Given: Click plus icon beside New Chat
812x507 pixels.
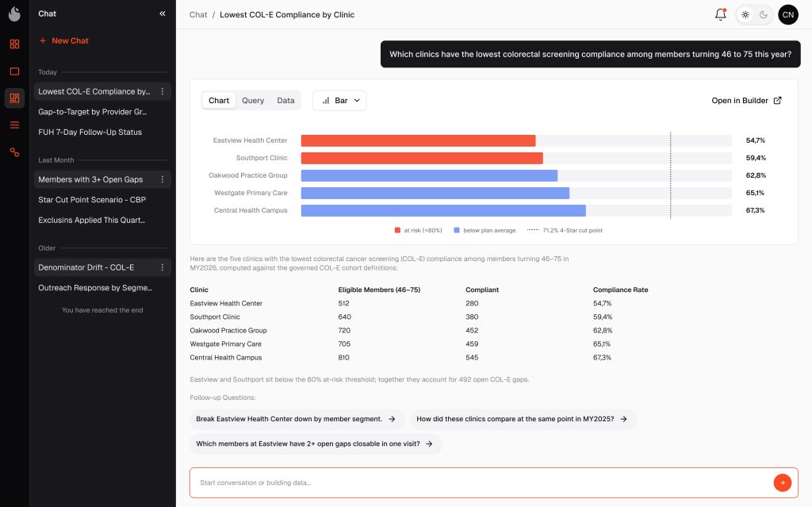Looking at the screenshot, I should [43, 40].
